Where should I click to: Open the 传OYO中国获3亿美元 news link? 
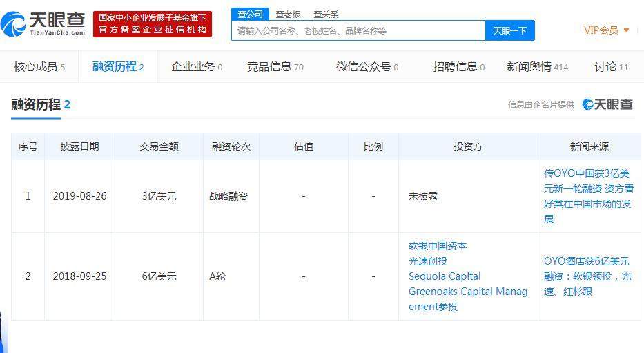pyautogui.click(x=587, y=196)
